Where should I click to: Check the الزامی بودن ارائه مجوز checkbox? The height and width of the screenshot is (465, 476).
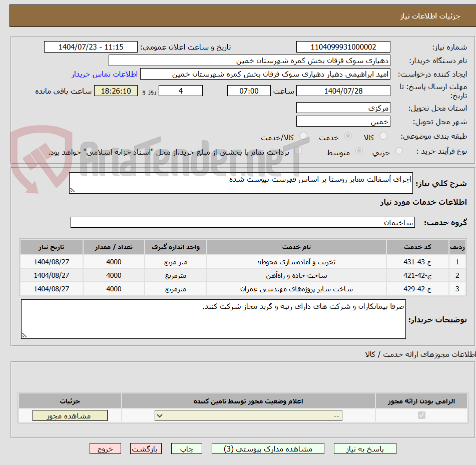click(421, 415)
